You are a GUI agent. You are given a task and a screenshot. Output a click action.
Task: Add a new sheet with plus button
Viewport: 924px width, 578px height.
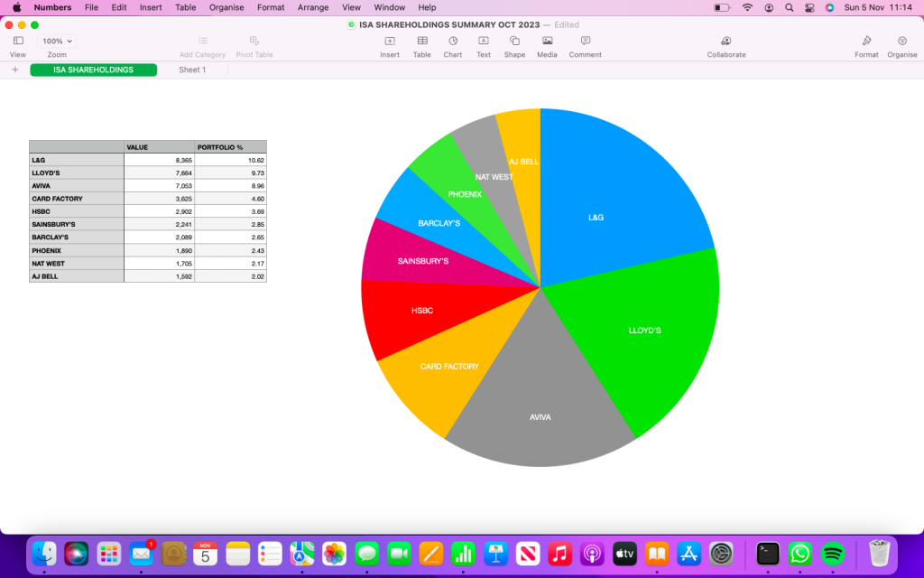pos(14,70)
